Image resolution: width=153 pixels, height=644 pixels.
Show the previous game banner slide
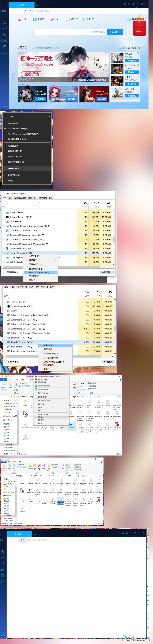(x=13, y=76)
